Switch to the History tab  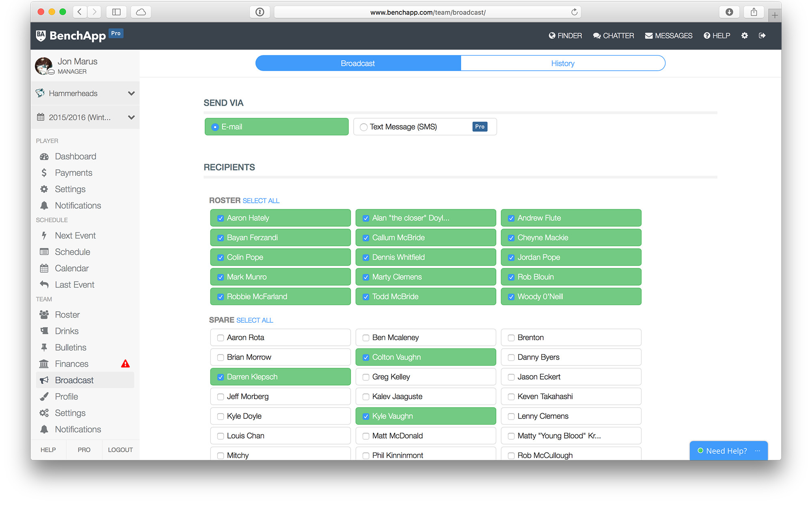tap(563, 63)
